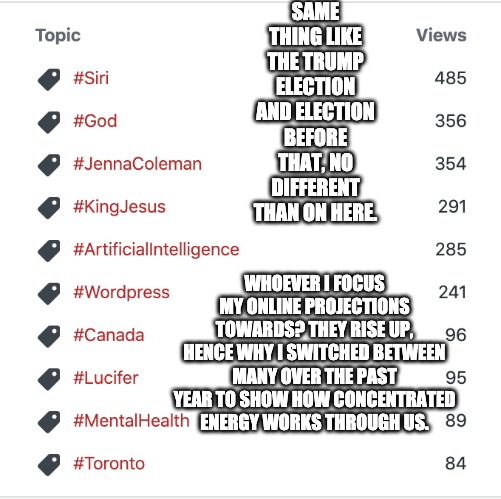Open the #KingJesus hashtag

tap(119, 207)
